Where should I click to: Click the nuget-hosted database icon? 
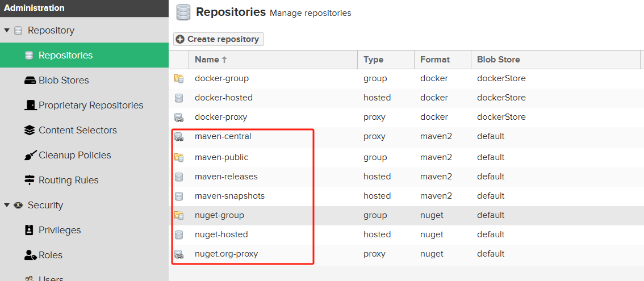pyautogui.click(x=179, y=234)
